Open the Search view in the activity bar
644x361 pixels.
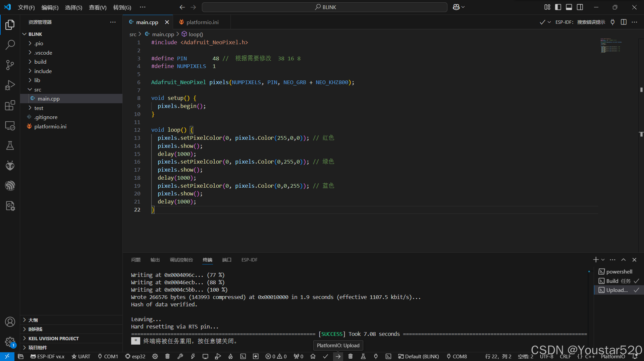pyautogui.click(x=10, y=45)
